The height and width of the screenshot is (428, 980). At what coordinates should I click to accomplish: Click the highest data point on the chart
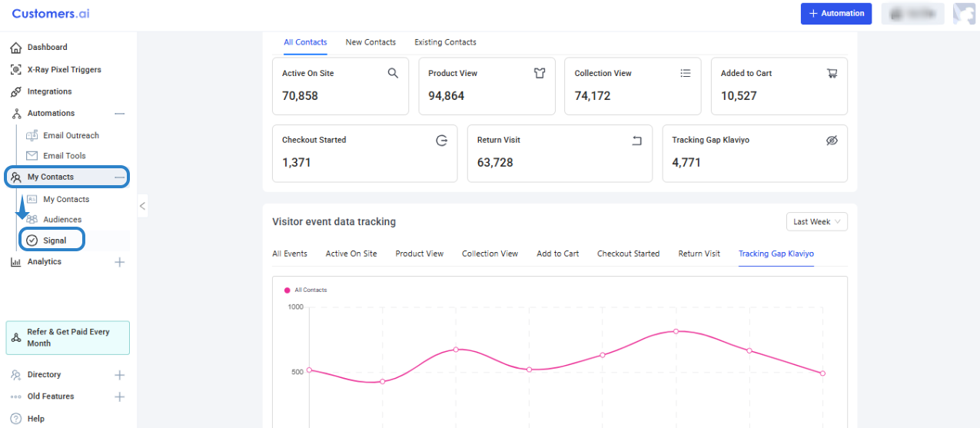(676, 331)
